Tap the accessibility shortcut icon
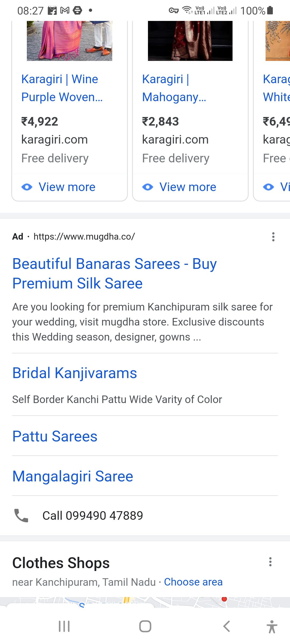This screenshot has height=644, width=290. [272, 626]
